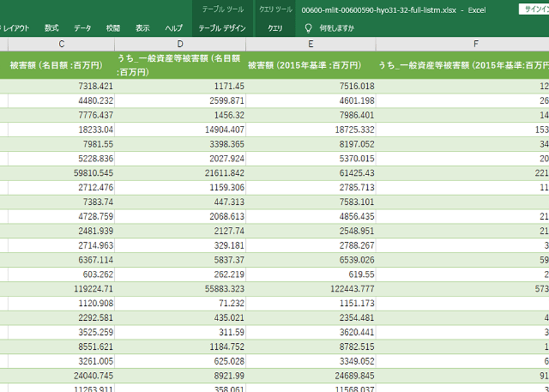Select column C header
Viewport: 549px width, 392px height.
(61, 44)
